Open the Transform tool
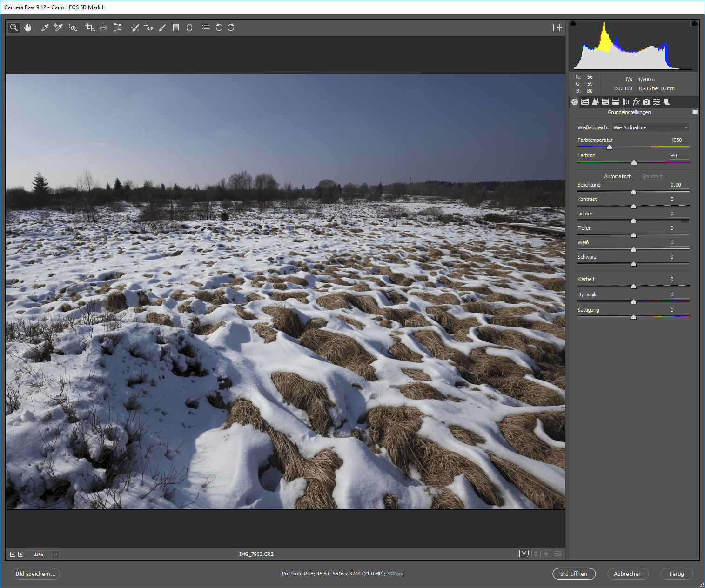Viewport: 705px width, 588px height. point(118,27)
